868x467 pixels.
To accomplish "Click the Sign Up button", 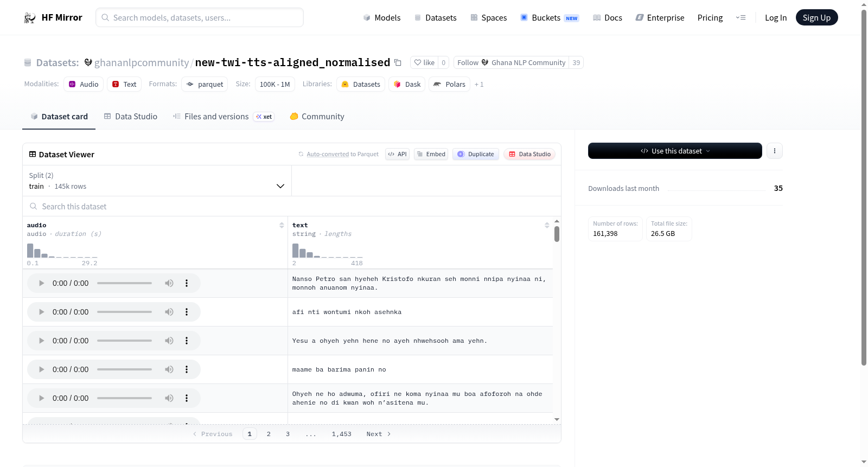I will point(816,17).
